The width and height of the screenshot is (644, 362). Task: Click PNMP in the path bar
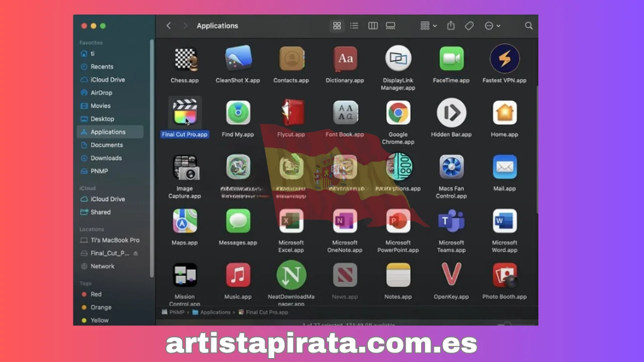click(x=173, y=312)
